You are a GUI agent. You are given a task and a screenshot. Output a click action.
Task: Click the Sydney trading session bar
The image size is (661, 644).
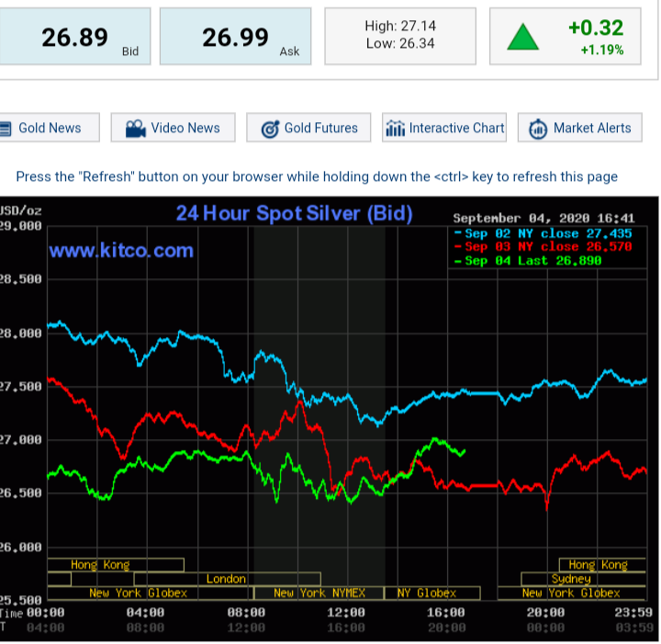coord(571,579)
